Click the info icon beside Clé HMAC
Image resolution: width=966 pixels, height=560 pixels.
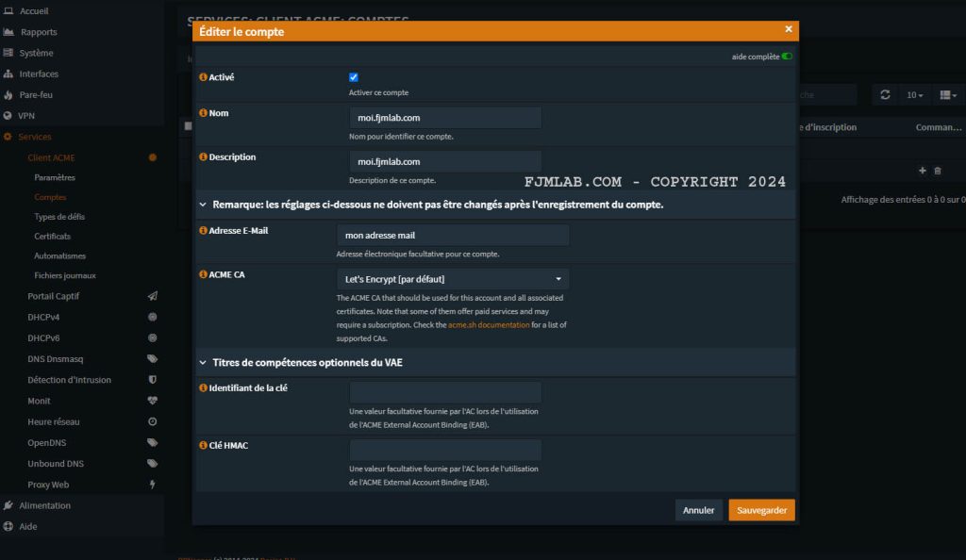[203, 445]
